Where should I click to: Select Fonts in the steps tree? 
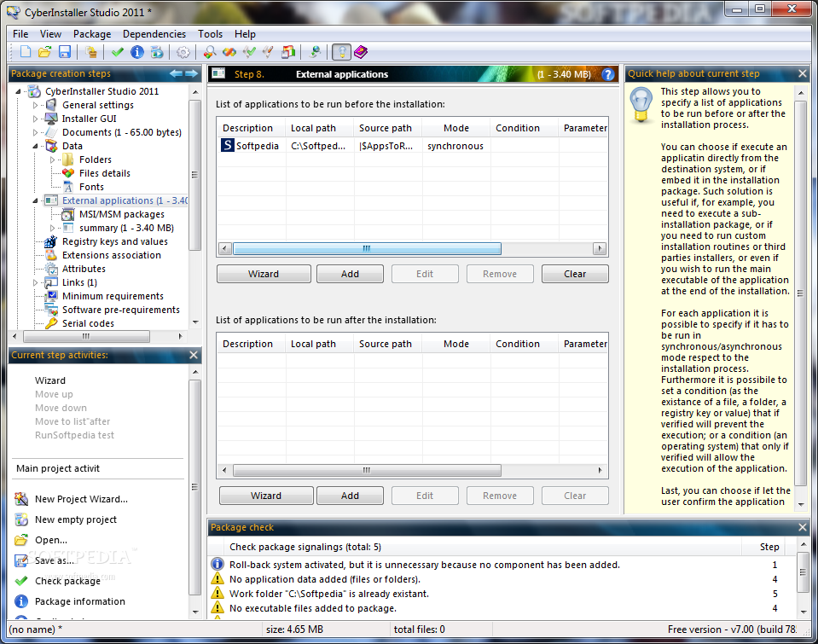point(91,187)
